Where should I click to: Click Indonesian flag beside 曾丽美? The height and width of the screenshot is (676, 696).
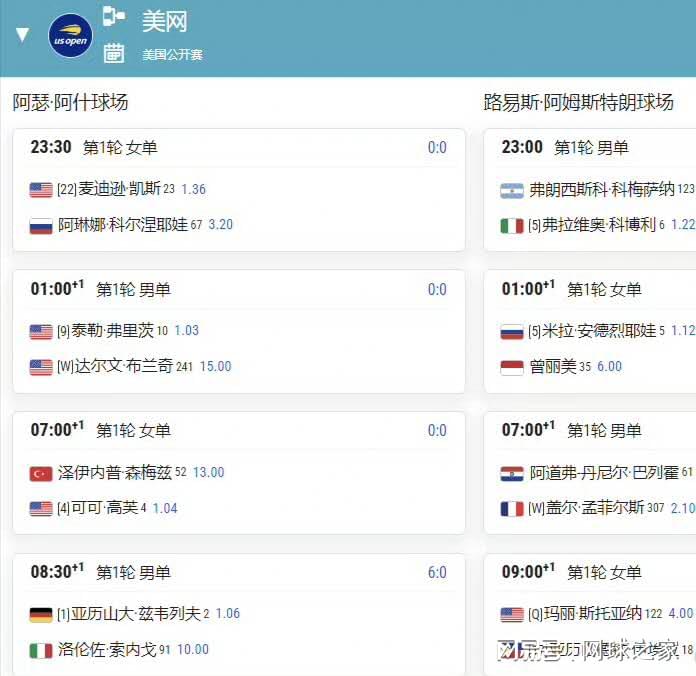(x=512, y=368)
